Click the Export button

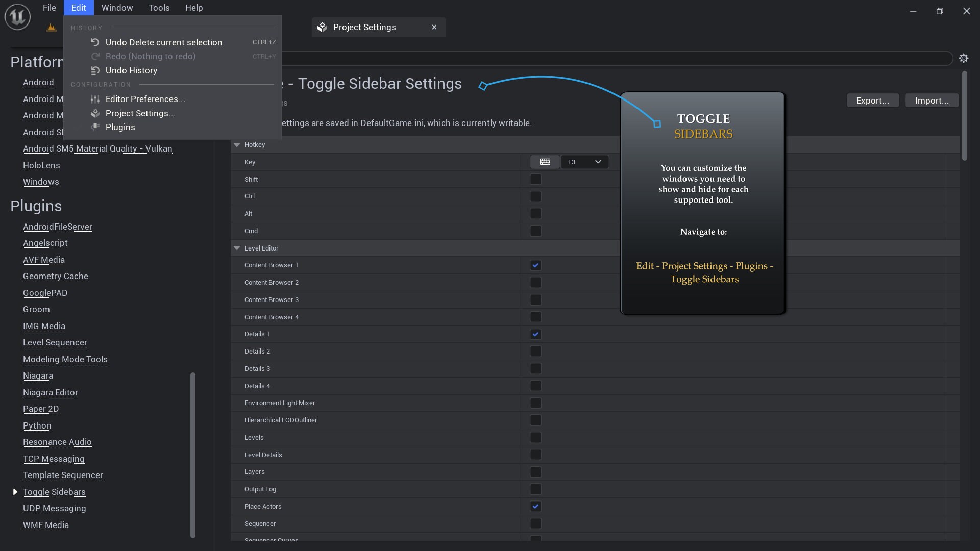(x=872, y=101)
